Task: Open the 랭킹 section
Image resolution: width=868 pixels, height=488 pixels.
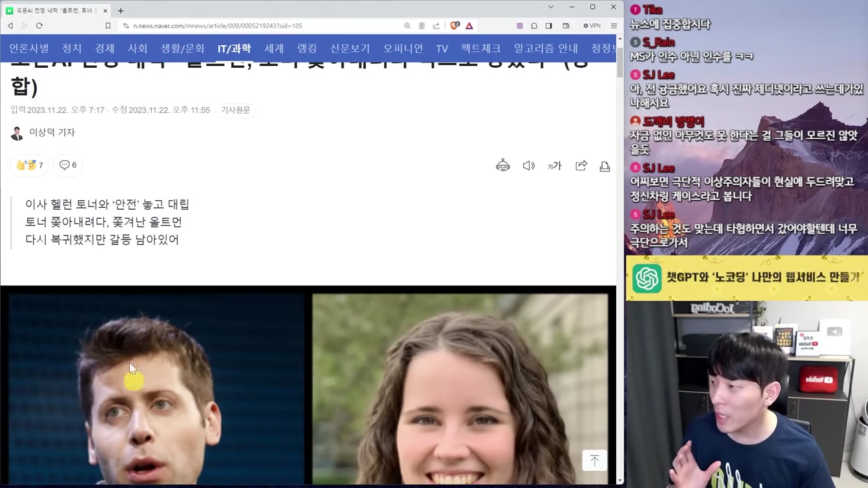Action: click(x=307, y=48)
